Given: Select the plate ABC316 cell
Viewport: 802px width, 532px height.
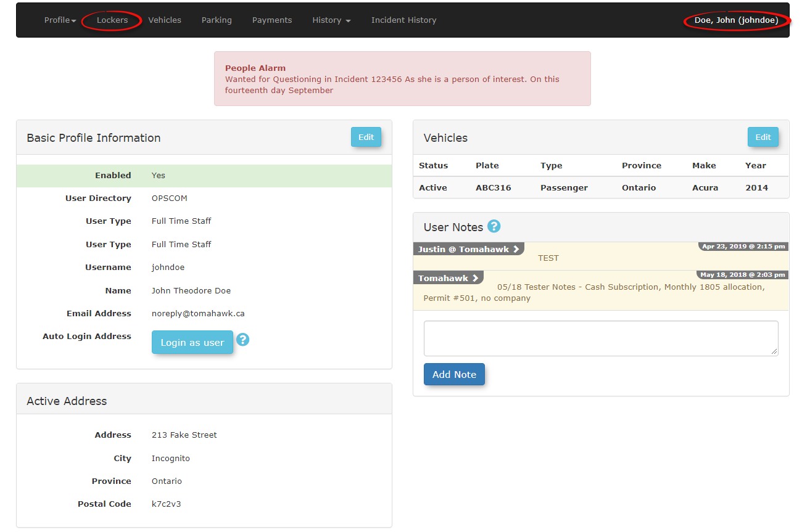Looking at the screenshot, I should pyautogui.click(x=494, y=187).
